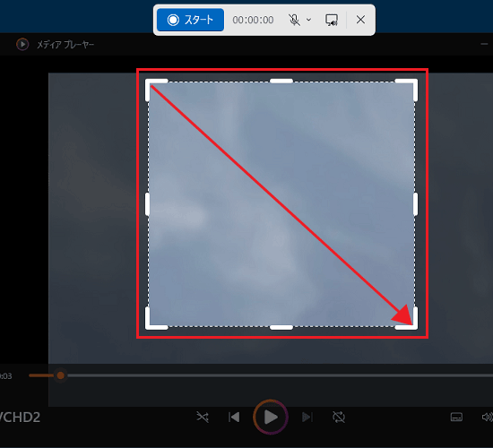Click the 00:00:00 recording timer
The height and width of the screenshot is (448, 493).
[253, 20]
